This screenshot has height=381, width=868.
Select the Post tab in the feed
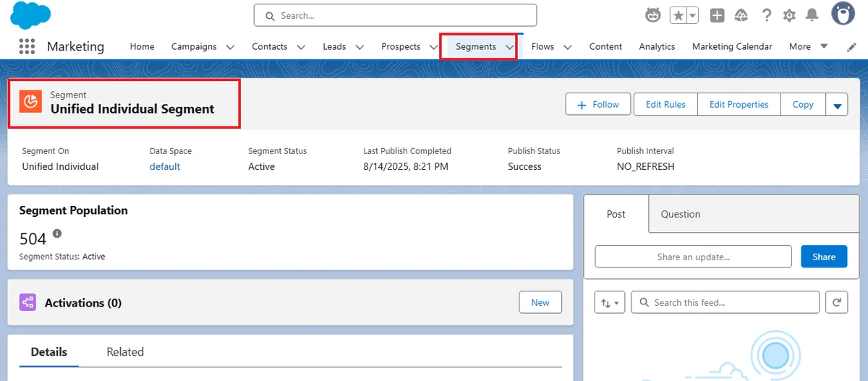pyautogui.click(x=616, y=214)
